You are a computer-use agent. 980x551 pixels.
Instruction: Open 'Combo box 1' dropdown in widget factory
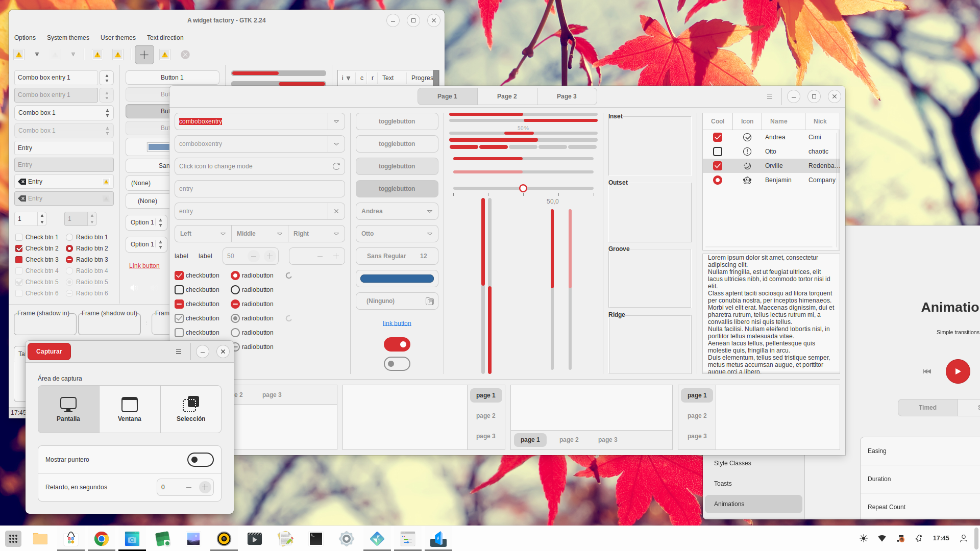64,113
